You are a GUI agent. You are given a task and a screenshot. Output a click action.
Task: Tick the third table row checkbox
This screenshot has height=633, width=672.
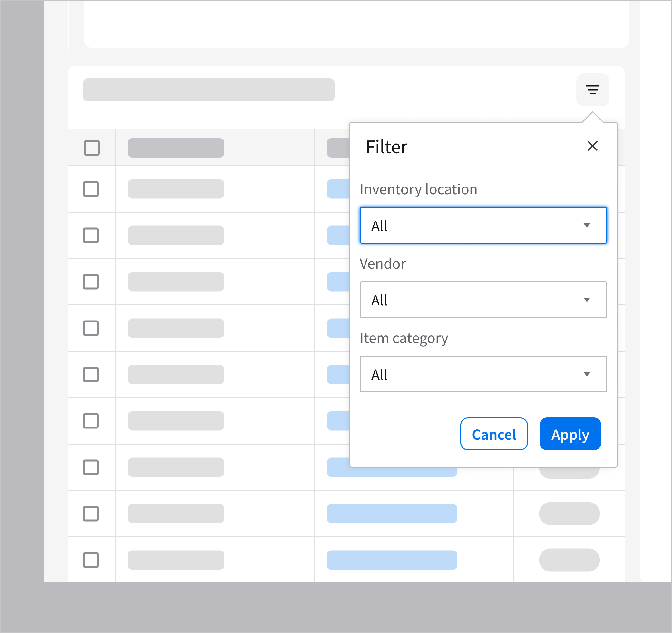point(91,282)
